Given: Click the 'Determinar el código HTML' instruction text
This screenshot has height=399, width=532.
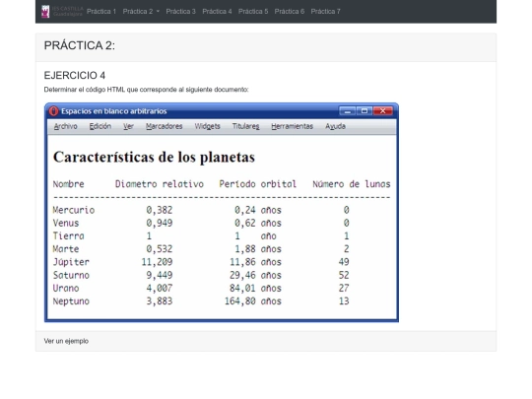Looking at the screenshot, I should [146, 90].
